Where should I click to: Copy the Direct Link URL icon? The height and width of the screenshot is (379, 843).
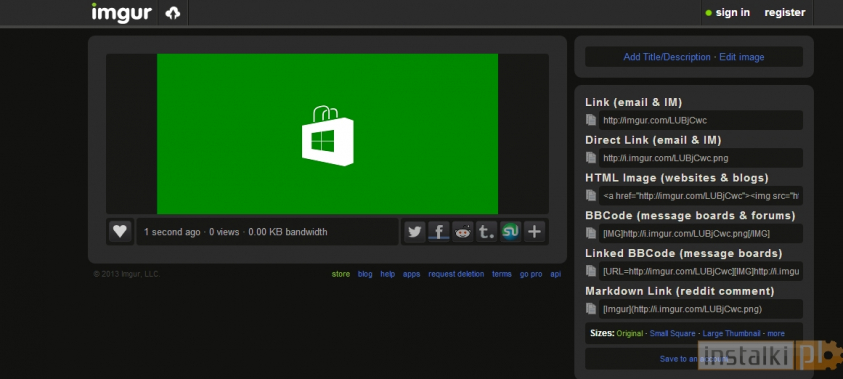click(x=591, y=158)
